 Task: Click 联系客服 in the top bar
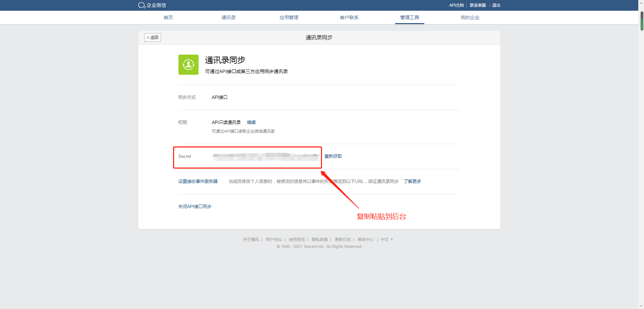pyautogui.click(x=478, y=5)
